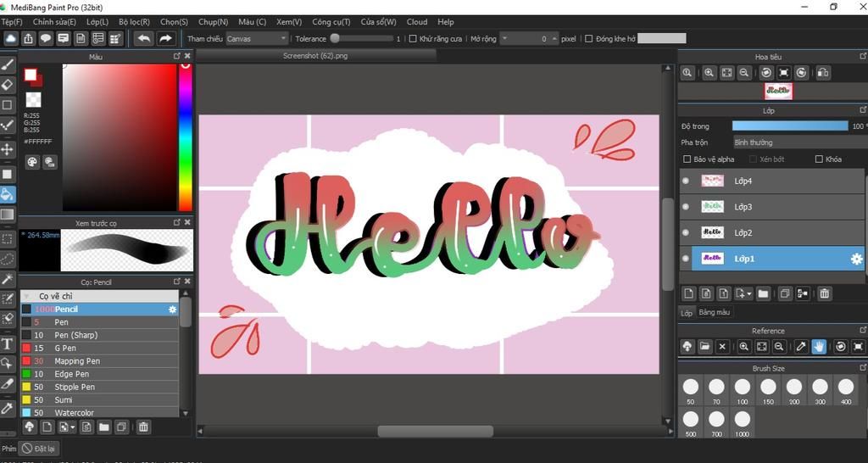Select brush size 100 preset
This screenshot has height=463, width=868.
pyautogui.click(x=743, y=392)
